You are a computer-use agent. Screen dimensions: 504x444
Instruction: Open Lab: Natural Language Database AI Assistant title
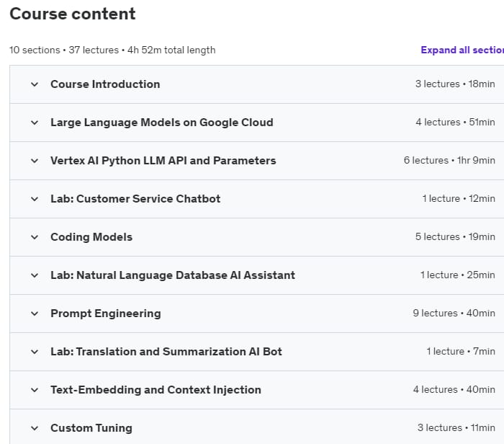click(x=173, y=275)
